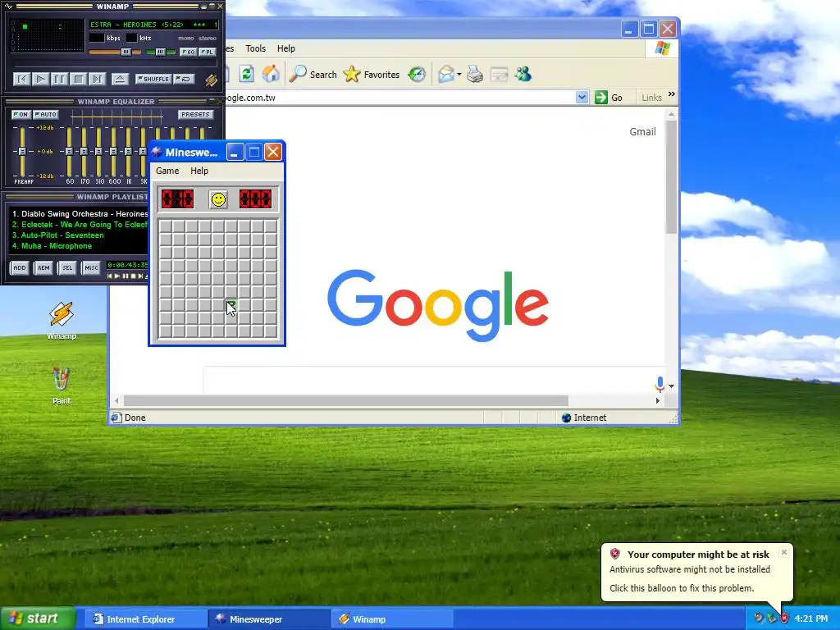
Task: Click the Minesweeper title bar icon
Action: 157,152
